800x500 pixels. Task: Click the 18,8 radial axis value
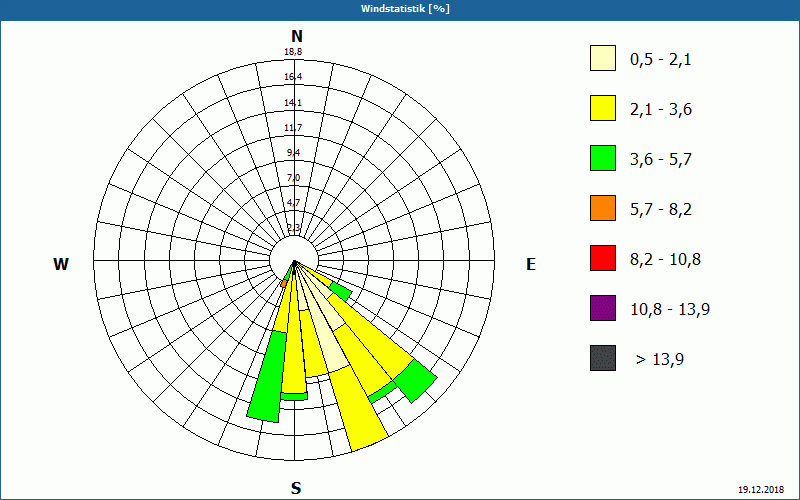coord(293,52)
